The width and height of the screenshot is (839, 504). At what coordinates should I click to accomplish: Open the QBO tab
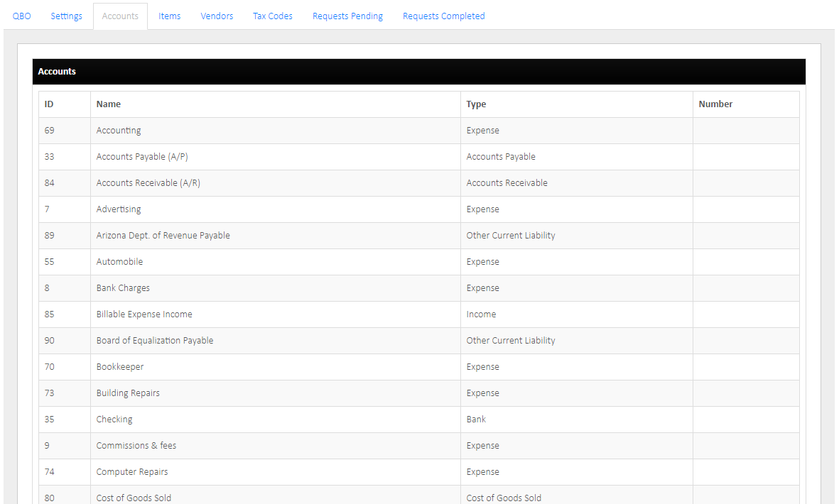tap(22, 16)
